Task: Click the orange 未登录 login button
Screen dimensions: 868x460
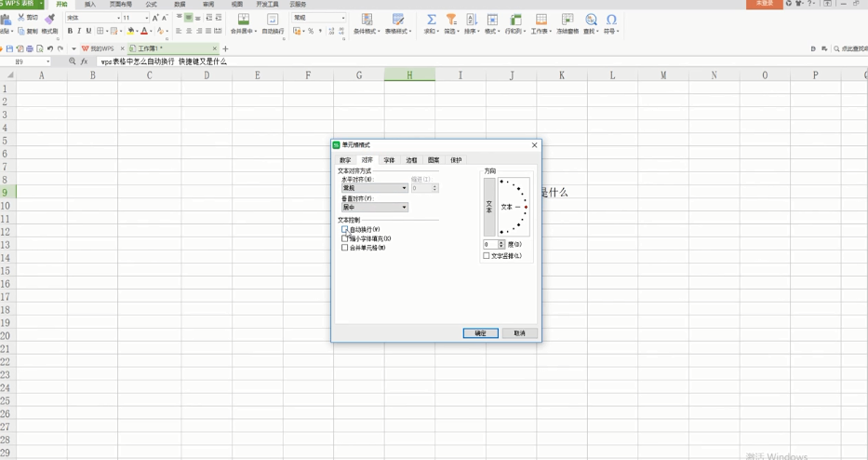Action: (765, 4)
